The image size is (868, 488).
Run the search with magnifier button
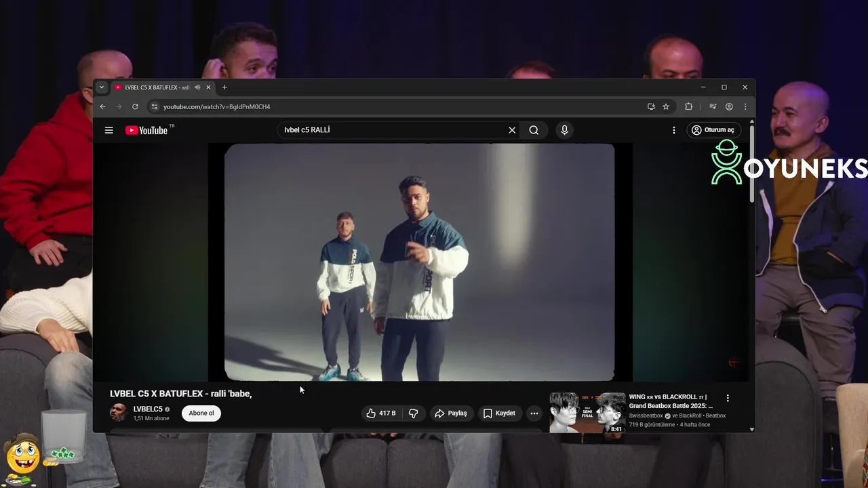coord(534,130)
